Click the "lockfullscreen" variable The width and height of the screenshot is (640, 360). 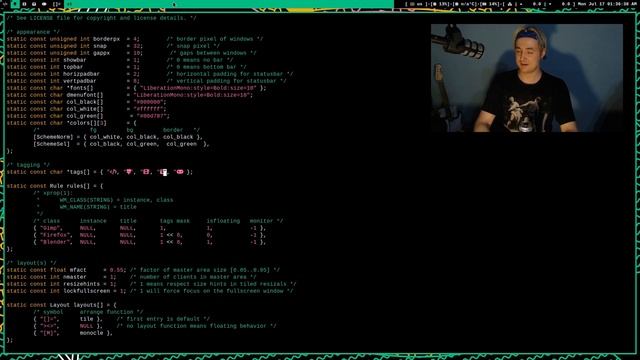click(87, 291)
